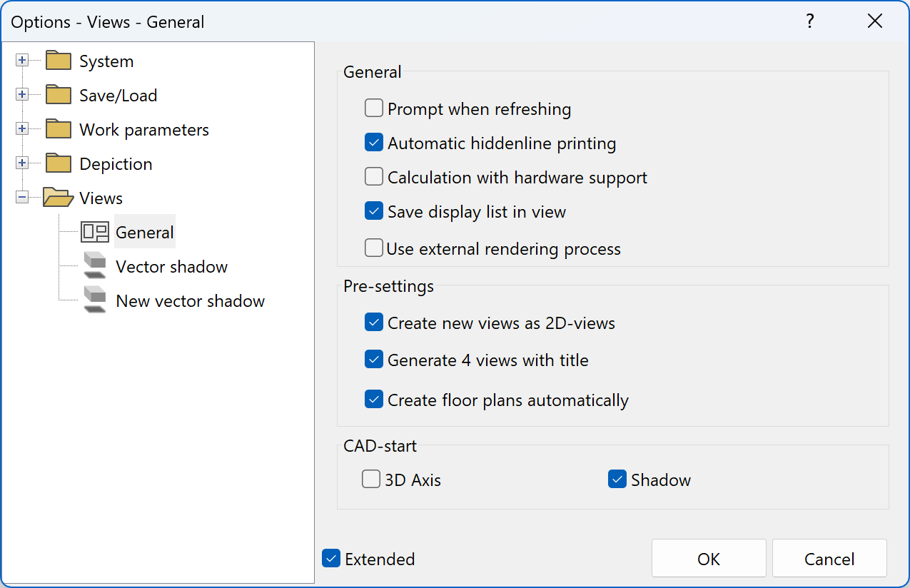
Task: Uncheck the Extended option
Action: pos(331,559)
